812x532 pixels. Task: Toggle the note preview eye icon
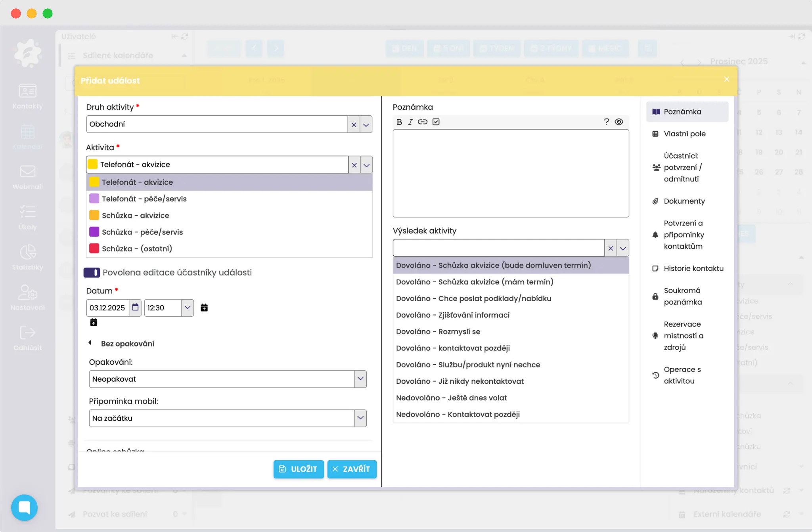click(x=619, y=122)
